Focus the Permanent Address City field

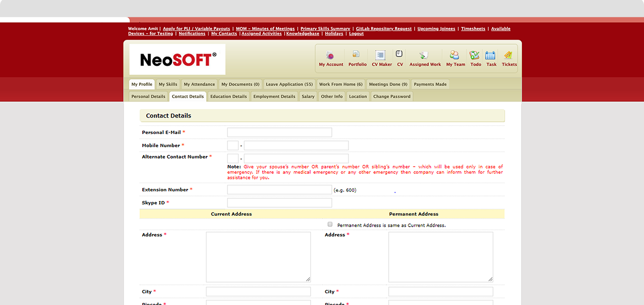pyautogui.click(x=441, y=292)
